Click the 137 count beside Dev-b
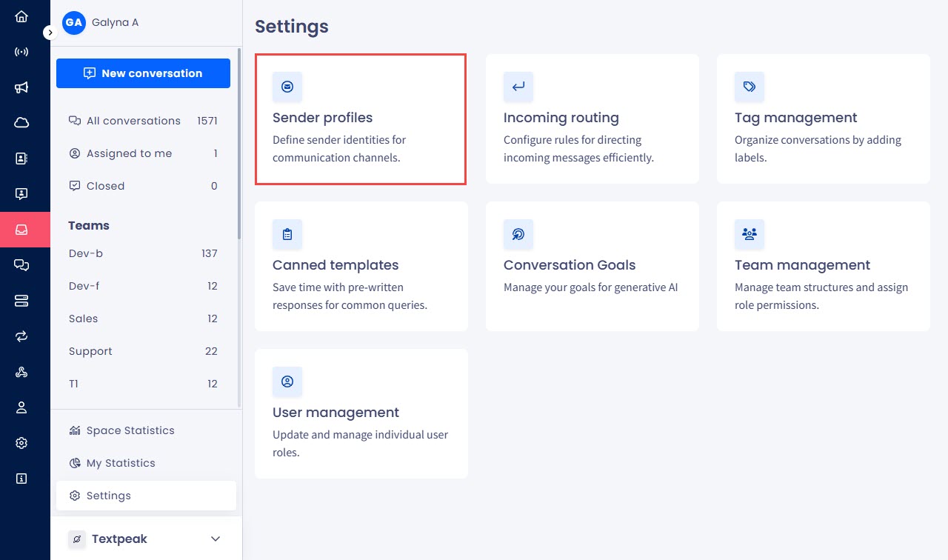 pyautogui.click(x=210, y=253)
